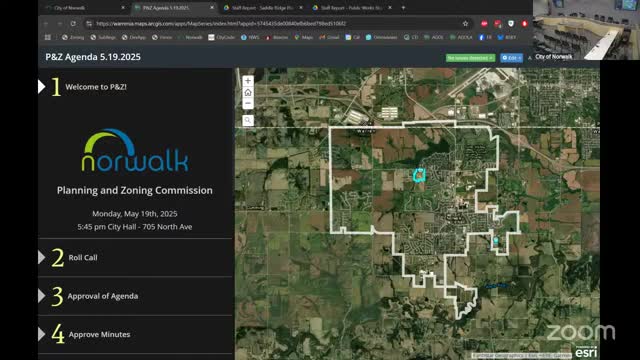Expand the Roll Call section
Screen dimensions: 640x360
(x=135, y=258)
